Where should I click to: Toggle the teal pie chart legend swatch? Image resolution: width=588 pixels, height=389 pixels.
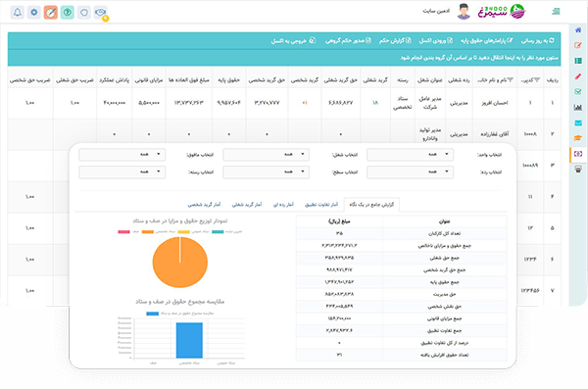point(218,232)
